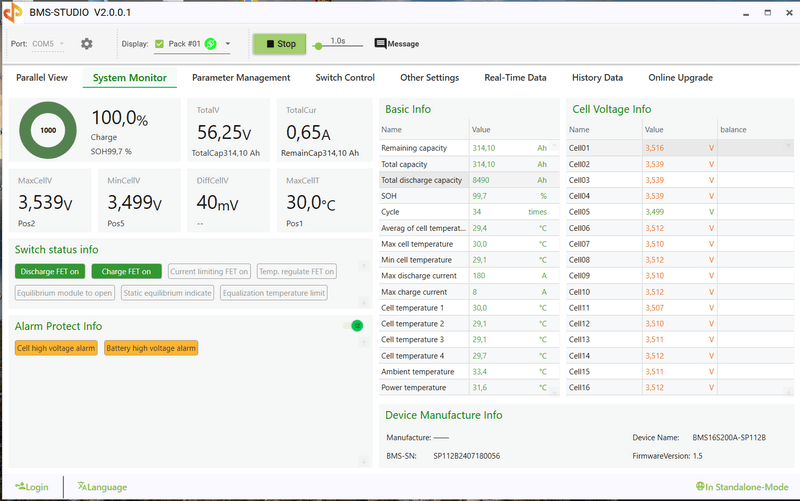
Task: Toggle the Alarm Protect Info switch
Action: [353, 325]
